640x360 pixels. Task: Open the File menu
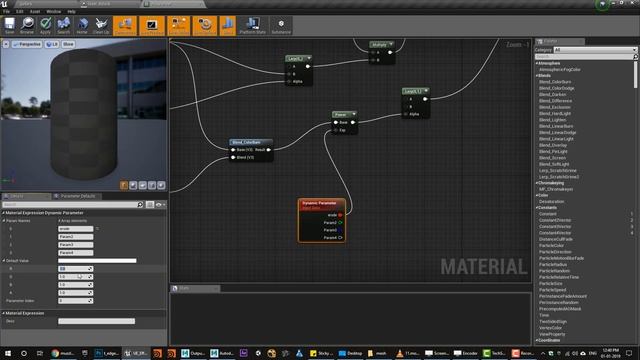(x=7, y=11)
